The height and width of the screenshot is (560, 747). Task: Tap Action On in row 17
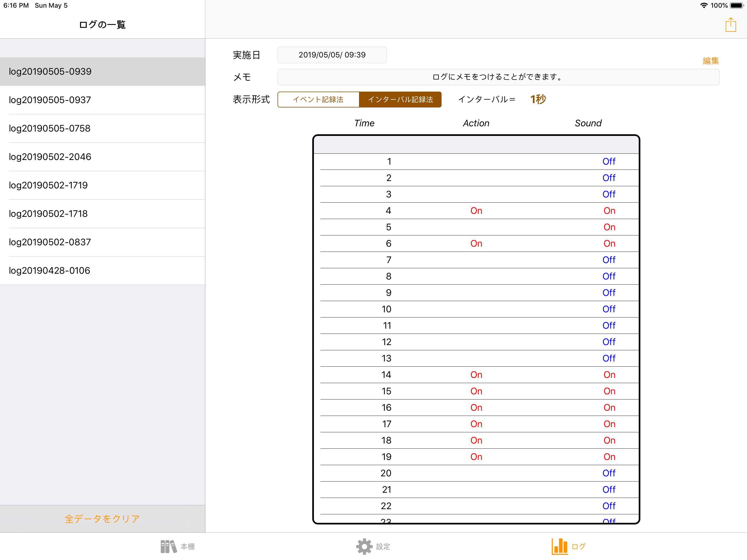(476, 424)
